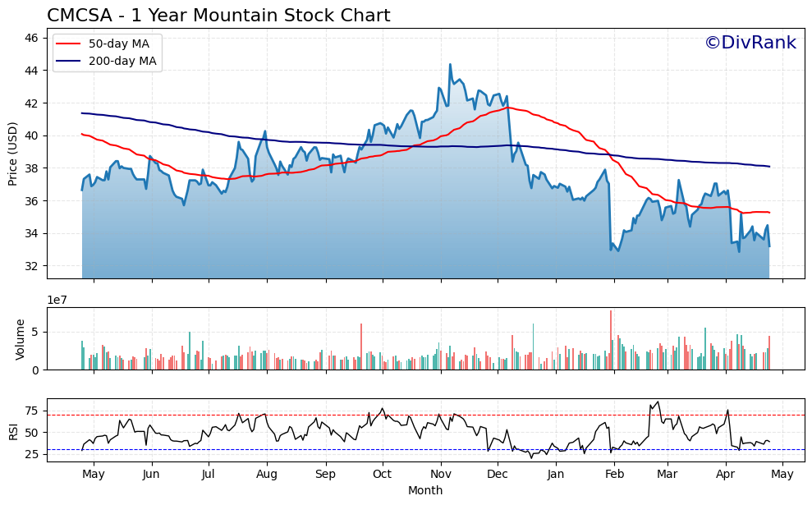Click the "Apr" month label

point(725,475)
